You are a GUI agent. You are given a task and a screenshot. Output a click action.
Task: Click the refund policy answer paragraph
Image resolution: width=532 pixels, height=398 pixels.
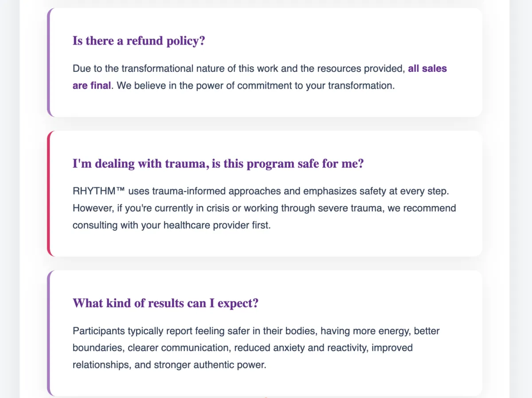pos(260,77)
